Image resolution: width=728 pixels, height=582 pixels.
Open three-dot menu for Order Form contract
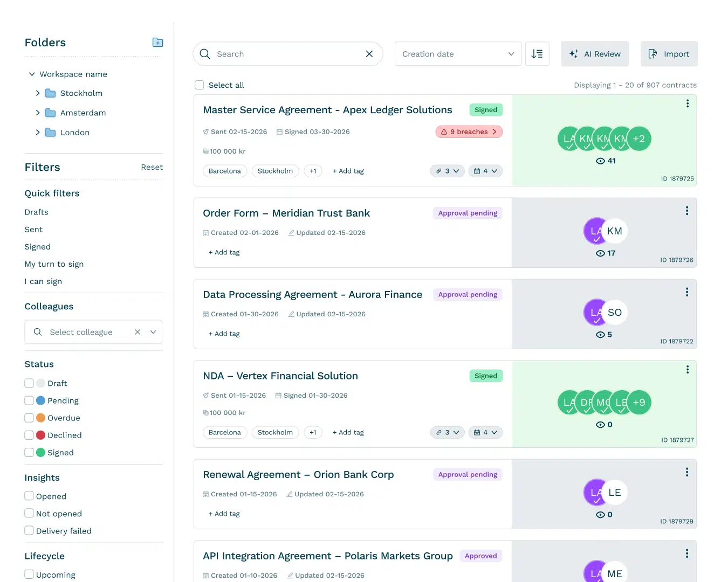686,211
